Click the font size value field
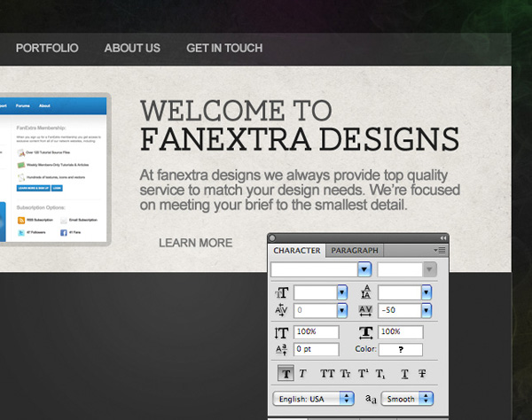 point(316,292)
